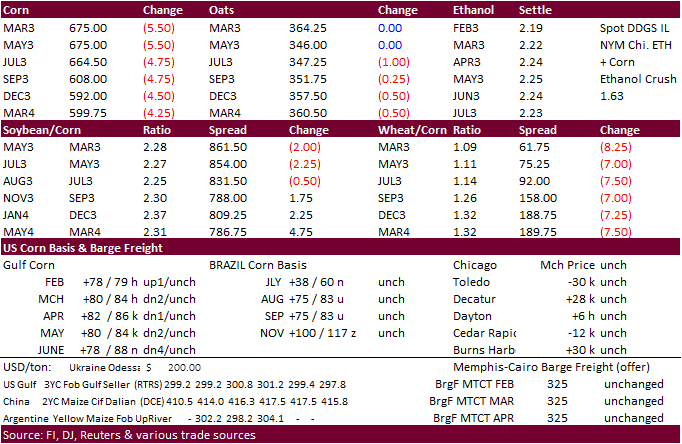
Task: Click ethanol MAR3 settle 2.22
Action: (531, 45)
